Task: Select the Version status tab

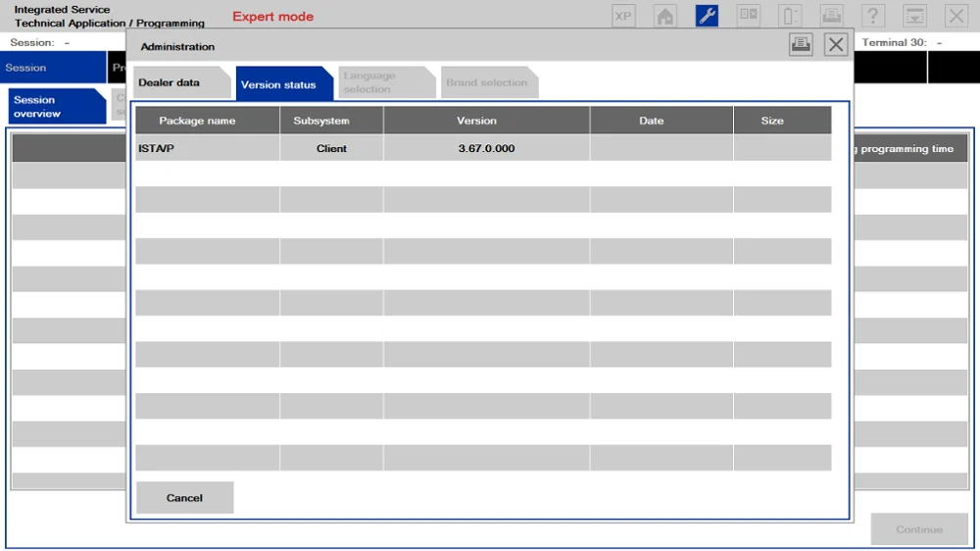Action: 284,83
